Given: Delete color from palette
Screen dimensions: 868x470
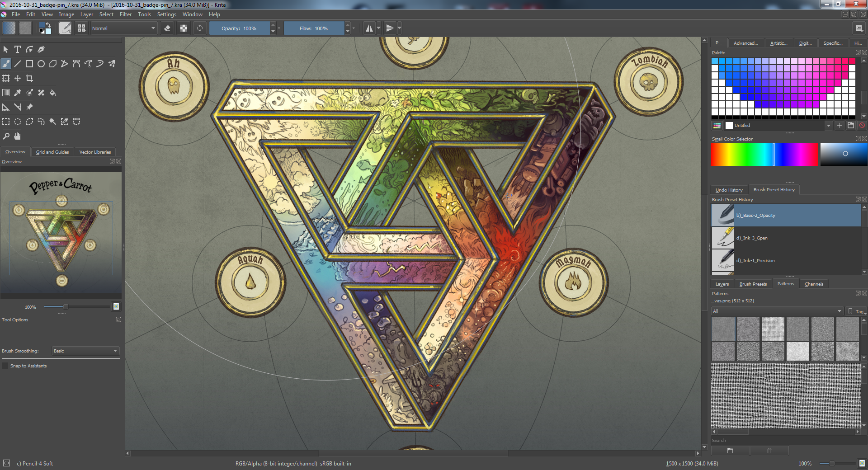Looking at the screenshot, I should tap(862, 126).
